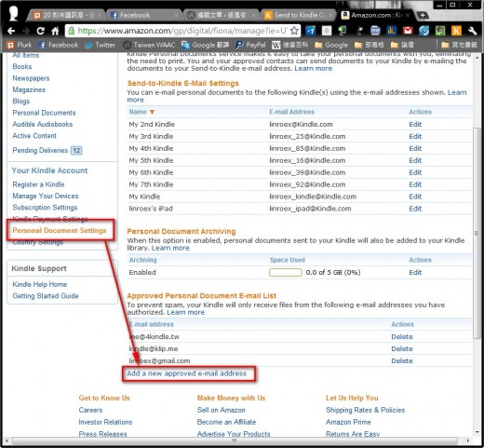Open Getting Started Guide link
Image resolution: width=484 pixels, height=448 pixels.
click(46, 296)
